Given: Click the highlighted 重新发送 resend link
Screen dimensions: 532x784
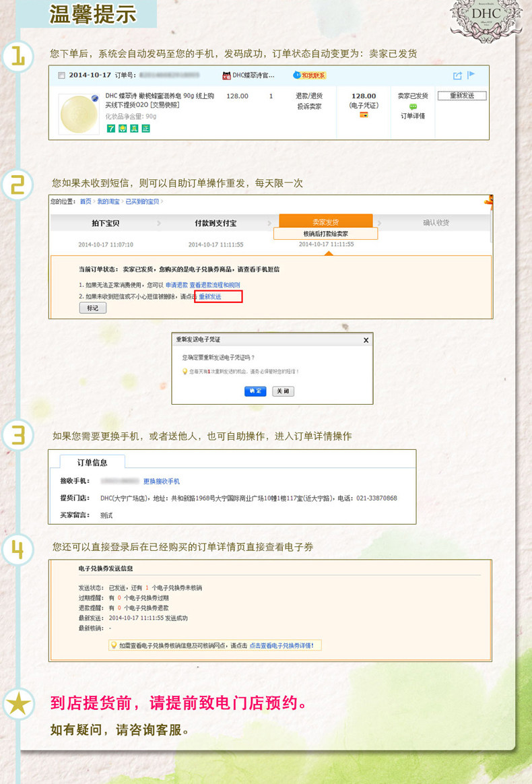Looking at the screenshot, I should pos(210,296).
